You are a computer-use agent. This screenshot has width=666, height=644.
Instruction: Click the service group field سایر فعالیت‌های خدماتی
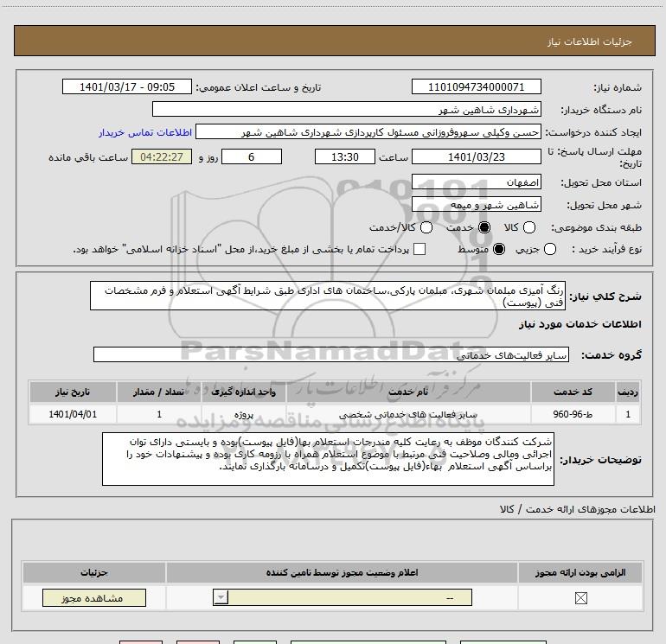coord(331,354)
